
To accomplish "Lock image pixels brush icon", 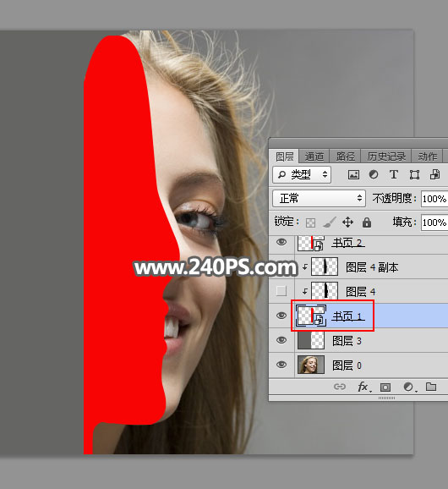I will tap(329, 222).
